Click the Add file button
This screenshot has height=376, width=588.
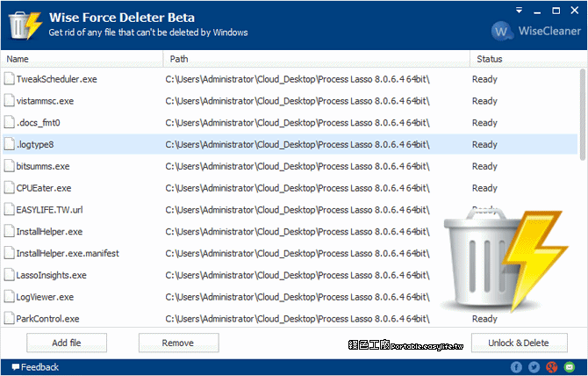click(67, 343)
